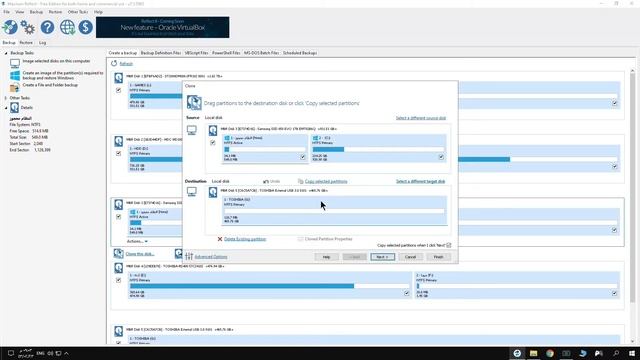The height and width of the screenshot is (360, 640).
Task: Collapse the Details section
Action: [6, 108]
